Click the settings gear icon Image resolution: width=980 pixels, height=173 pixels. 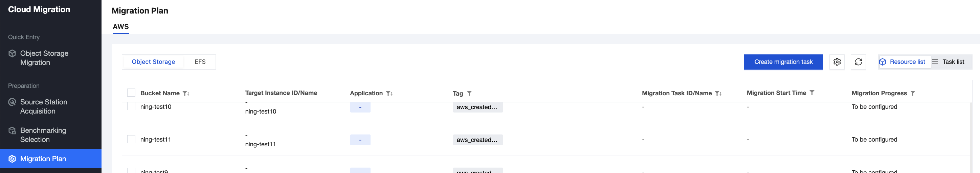point(837,62)
